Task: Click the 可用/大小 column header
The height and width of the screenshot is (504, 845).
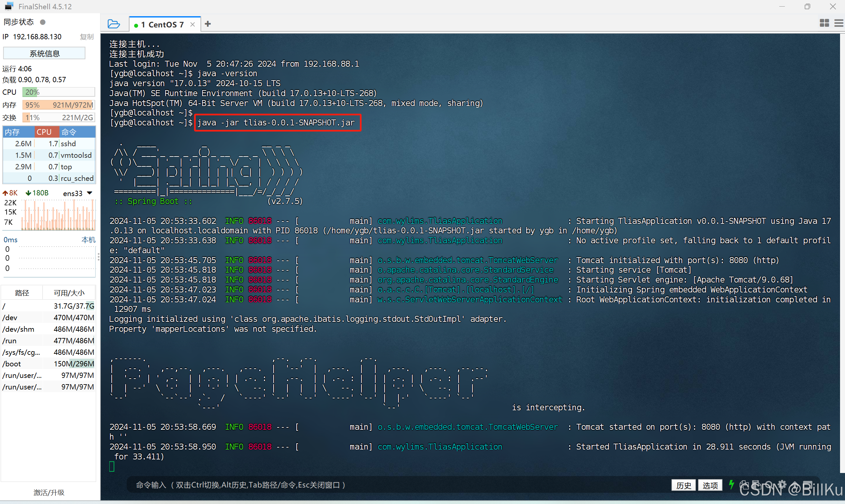Action: (69, 293)
